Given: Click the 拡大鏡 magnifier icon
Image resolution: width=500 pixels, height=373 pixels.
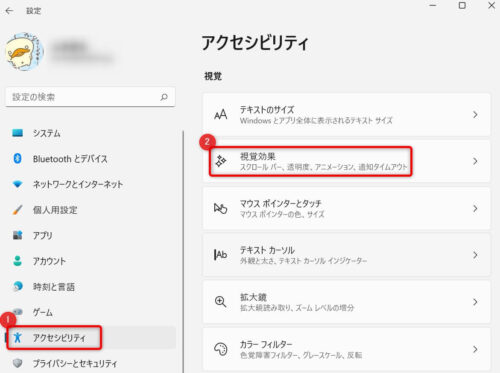Looking at the screenshot, I should pos(220,302).
